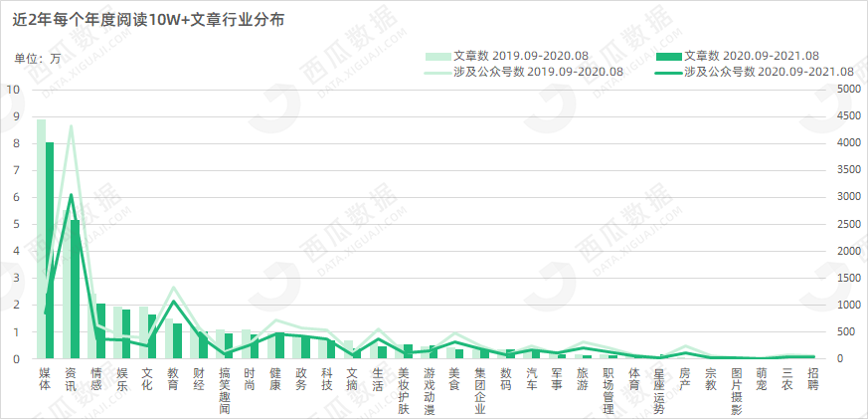
Task: Select the 教育 category axis label
Action: pos(172,379)
